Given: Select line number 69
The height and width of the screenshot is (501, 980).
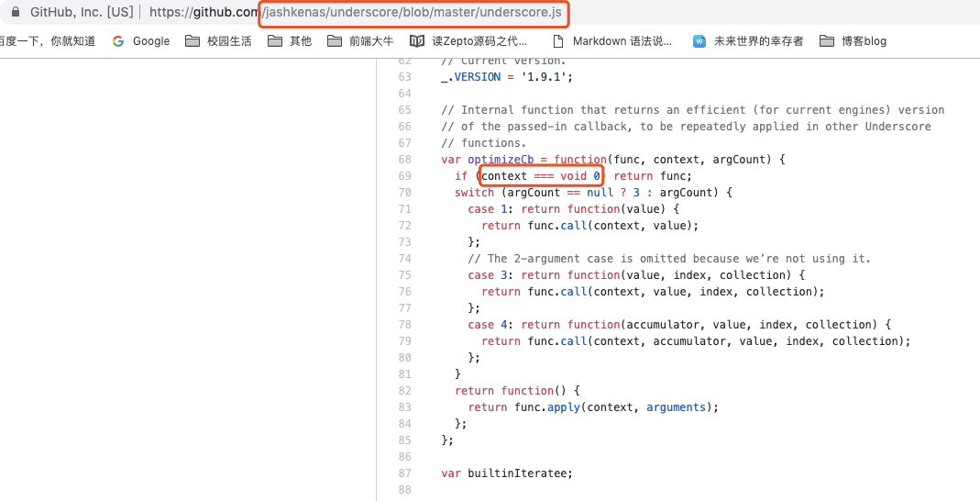Looking at the screenshot, I should click(404, 176).
